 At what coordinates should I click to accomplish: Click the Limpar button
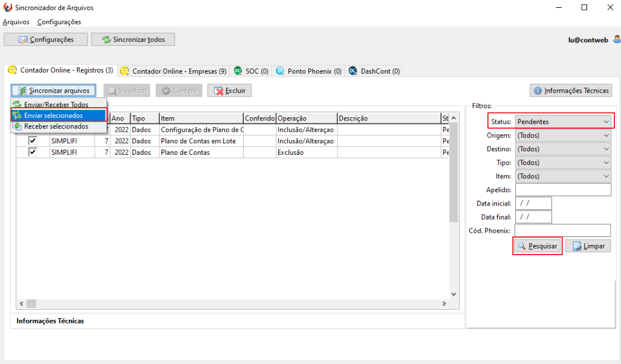coord(588,246)
